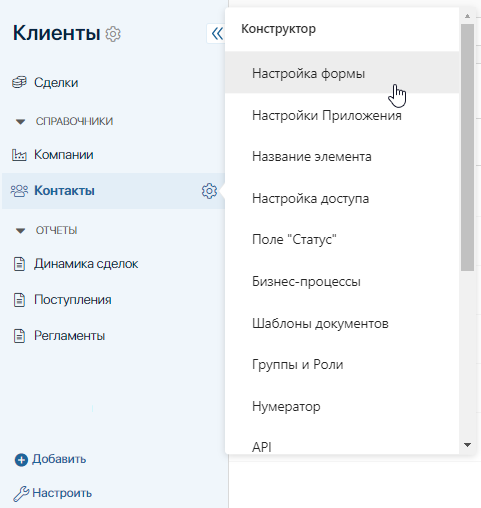Click document icon beside Поступления
Image resolution: width=481 pixels, height=508 pixels.
(19, 300)
